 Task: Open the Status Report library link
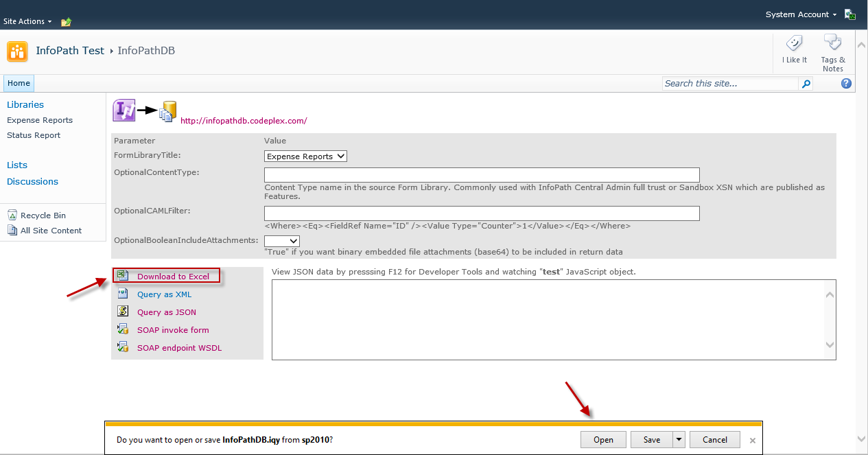tap(34, 135)
